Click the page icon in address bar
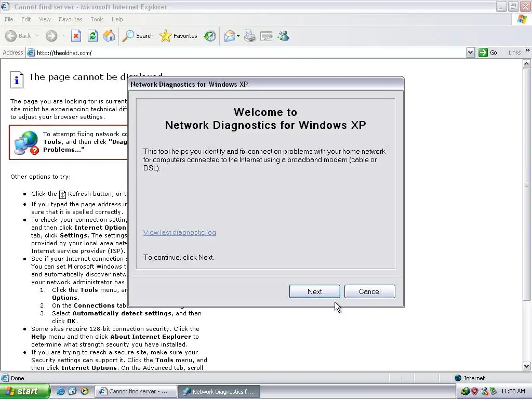 [x=31, y=52]
